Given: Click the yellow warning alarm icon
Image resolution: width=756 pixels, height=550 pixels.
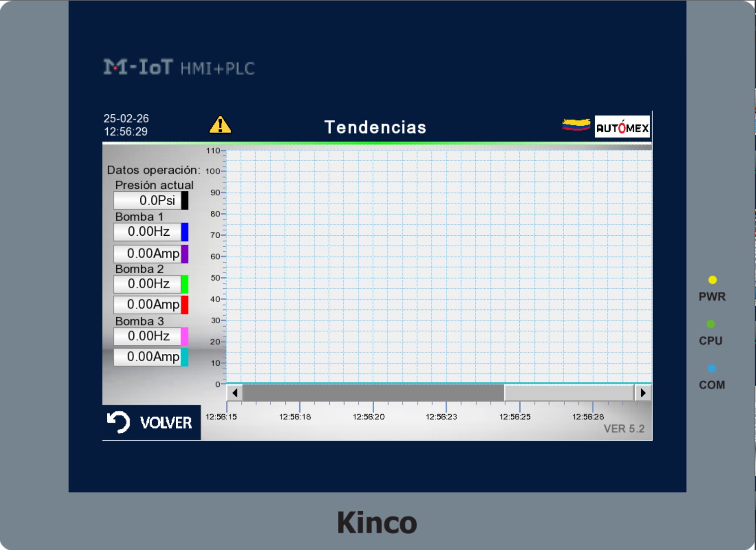Looking at the screenshot, I should [220, 125].
